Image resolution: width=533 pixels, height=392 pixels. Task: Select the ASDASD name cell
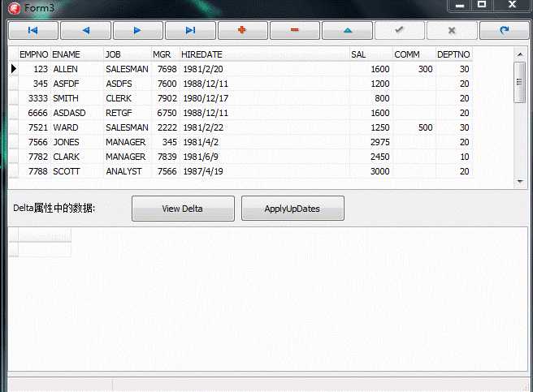(77, 113)
